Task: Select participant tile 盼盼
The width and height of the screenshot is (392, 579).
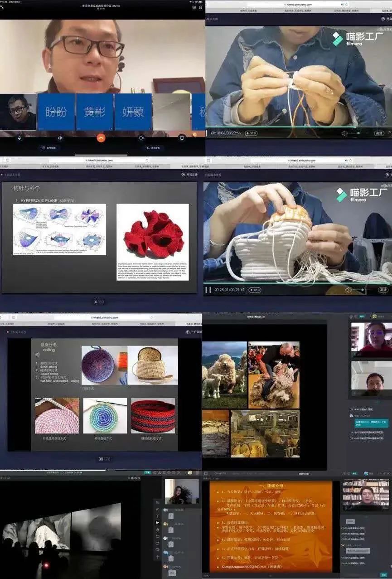Action: (56, 112)
